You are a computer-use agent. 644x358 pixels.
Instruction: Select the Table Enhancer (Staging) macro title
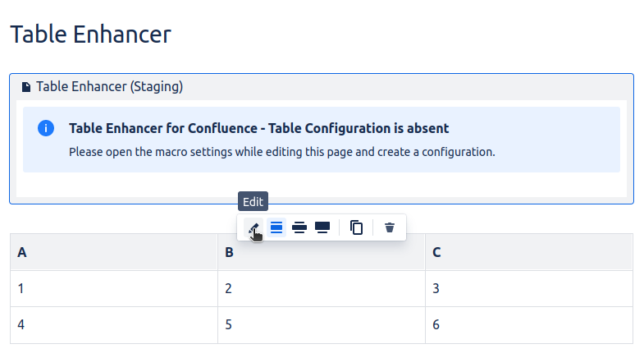coord(109,86)
